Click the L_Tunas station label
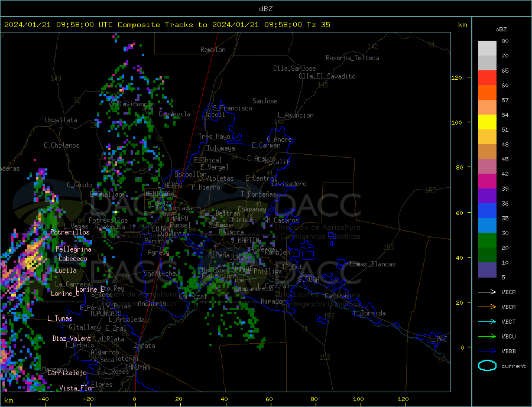532x407 pixels. click(x=60, y=318)
